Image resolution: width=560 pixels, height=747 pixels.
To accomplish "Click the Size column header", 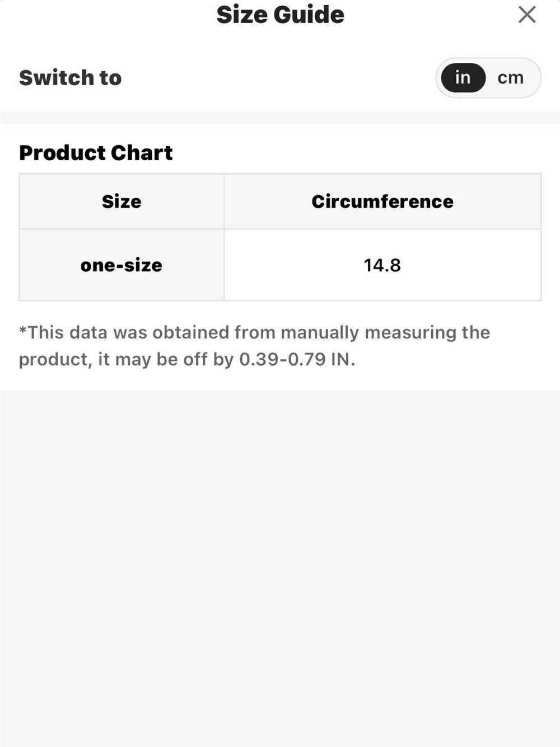I will coord(122,201).
